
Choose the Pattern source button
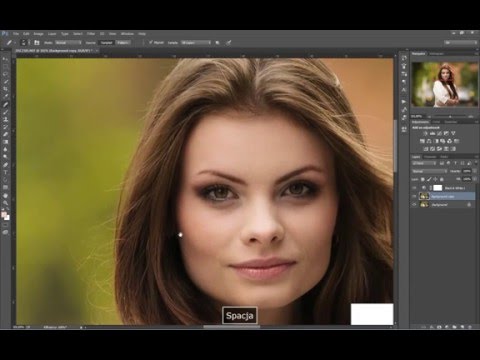123,43
